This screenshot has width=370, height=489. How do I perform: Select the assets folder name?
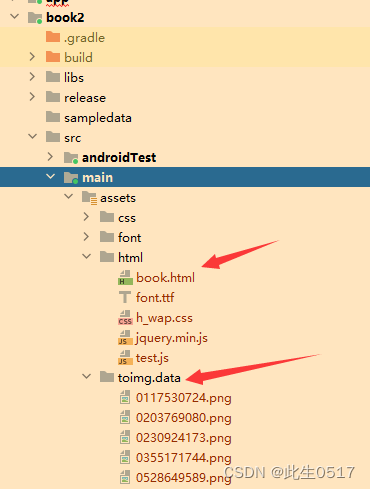tap(118, 198)
